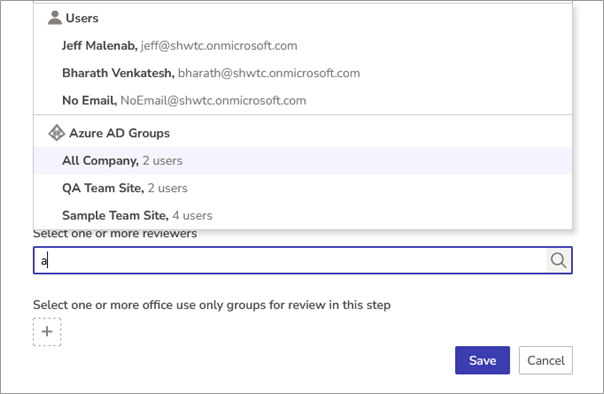Click the Users person icon

tap(55, 18)
